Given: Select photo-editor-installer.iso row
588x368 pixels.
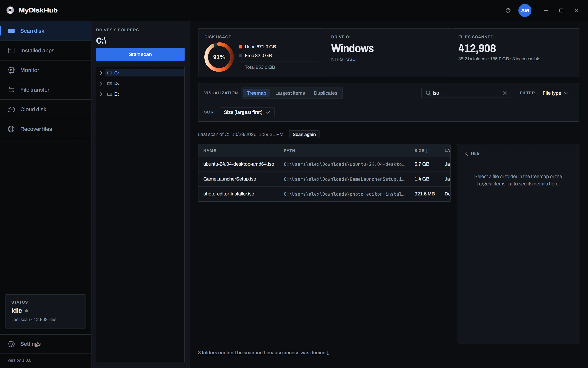Looking at the screenshot, I should pos(324,194).
